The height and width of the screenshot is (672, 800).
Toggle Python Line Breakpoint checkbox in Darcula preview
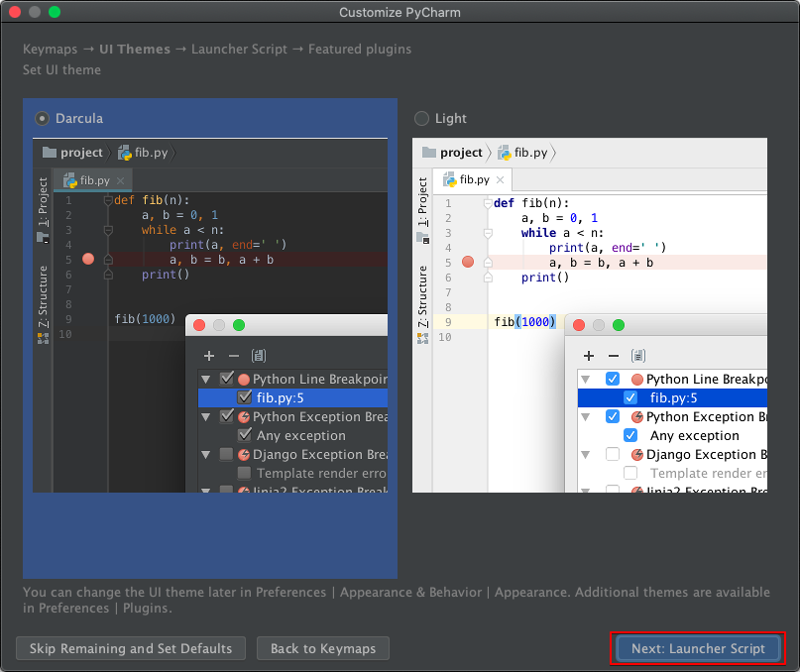coord(227,379)
